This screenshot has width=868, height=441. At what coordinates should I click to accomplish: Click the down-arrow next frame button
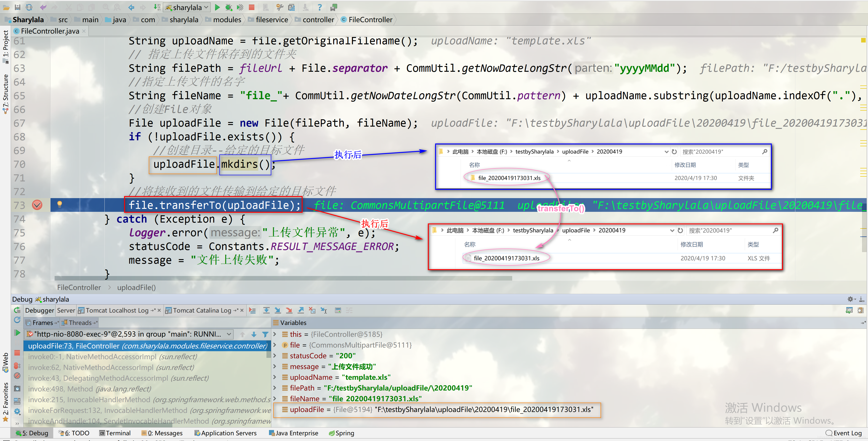[254, 334]
